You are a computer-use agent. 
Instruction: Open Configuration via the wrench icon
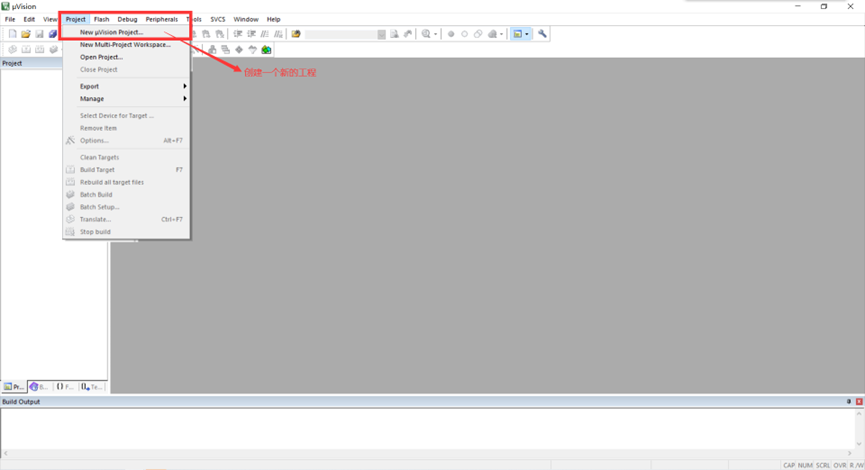(542, 34)
